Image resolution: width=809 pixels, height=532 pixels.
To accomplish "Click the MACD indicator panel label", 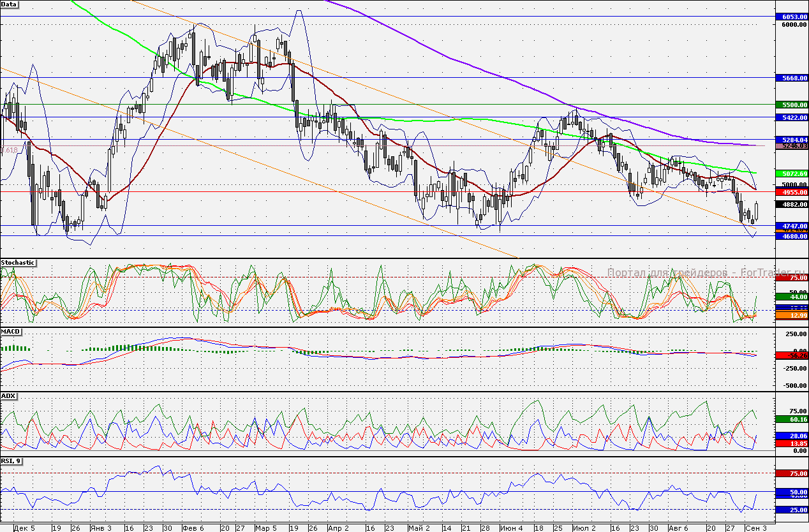I will (x=11, y=332).
